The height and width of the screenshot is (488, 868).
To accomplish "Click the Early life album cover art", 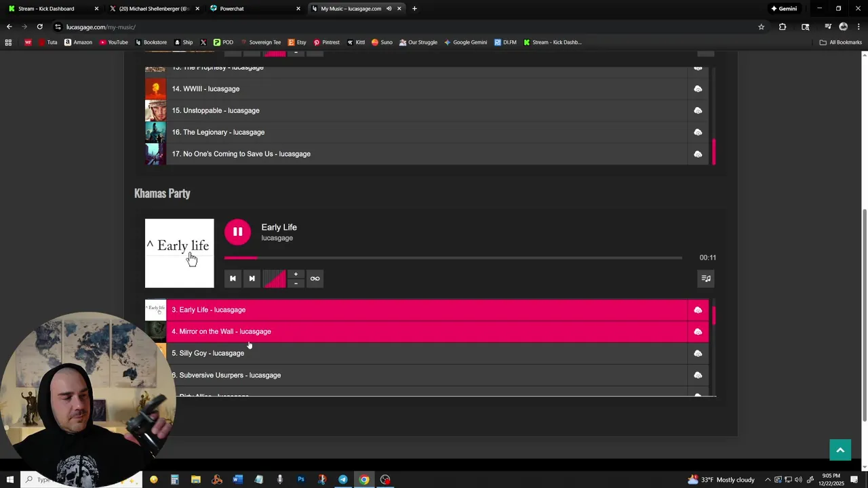I will [x=179, y=253].
